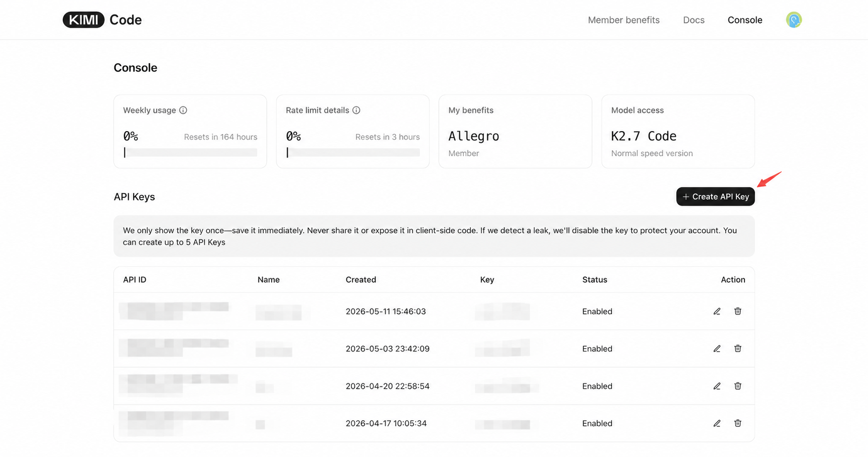This screenshot has width=868, height=457.
Task: Click Enabled status in 2026-04-20 row
Action: 597,386
